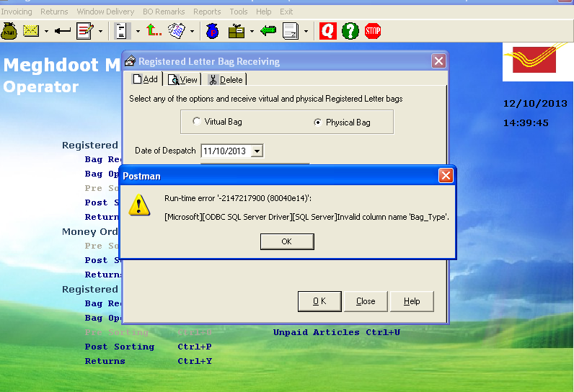This screenshot has width=574, height=392.
Task: Click the red Q toolbar icon
Action: click(x=328, y=31)
